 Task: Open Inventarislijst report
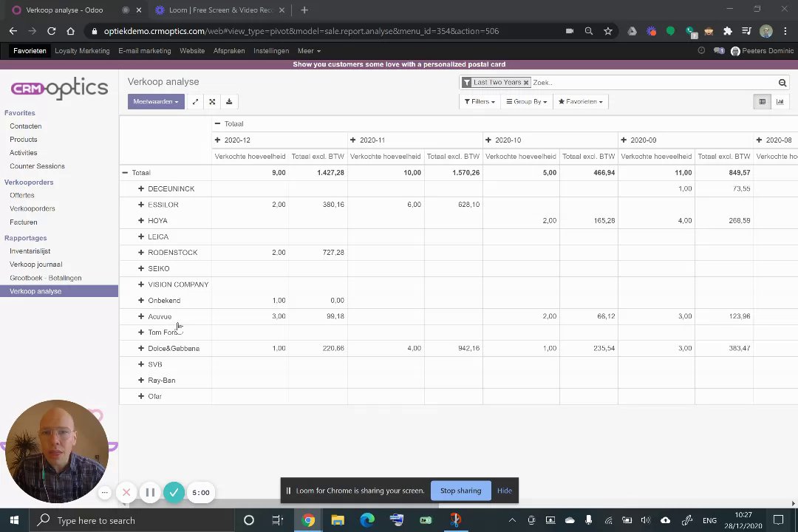coord(30,251)
